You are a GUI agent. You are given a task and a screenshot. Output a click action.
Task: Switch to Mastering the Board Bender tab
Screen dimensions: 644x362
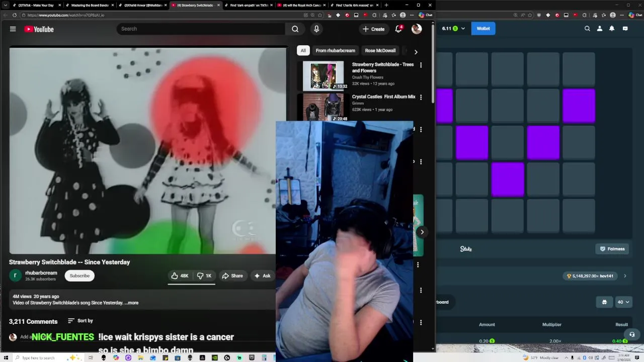point(90,5)
